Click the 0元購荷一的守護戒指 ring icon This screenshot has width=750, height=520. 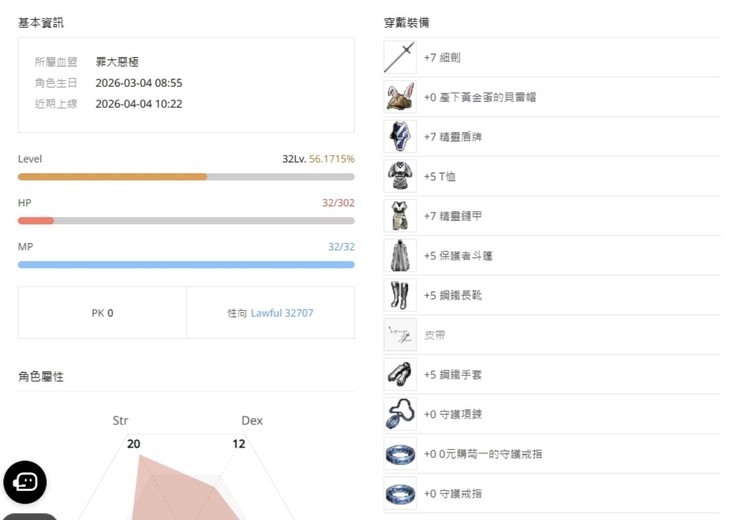pos(400,453)
